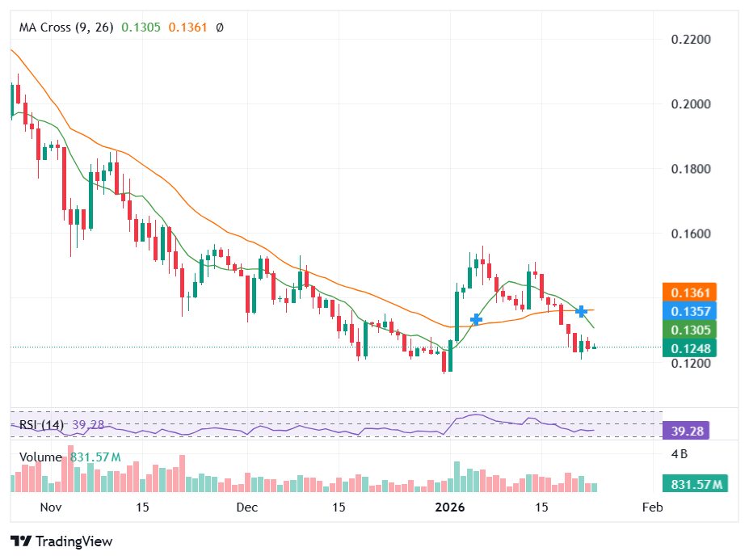This screenshot has width=749, height=560.
Task: Select the Volume indicator label
Action: (x=40, y=457)
